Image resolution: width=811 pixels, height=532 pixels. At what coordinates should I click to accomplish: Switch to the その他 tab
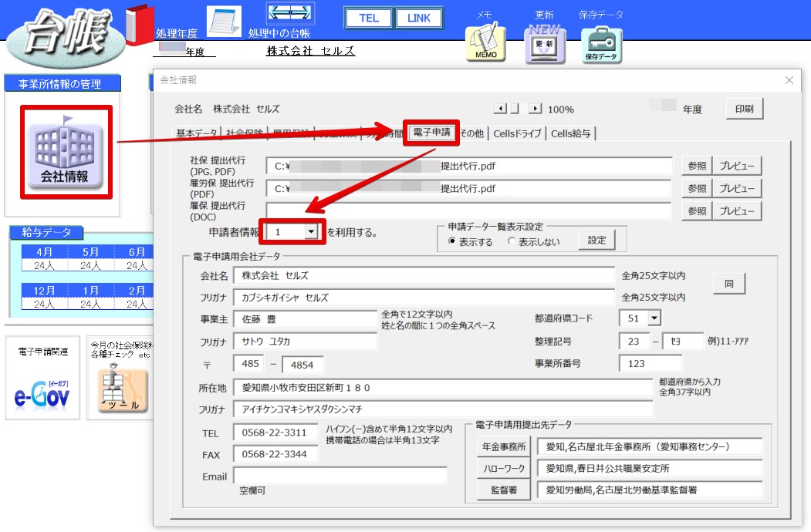(472, 133)
